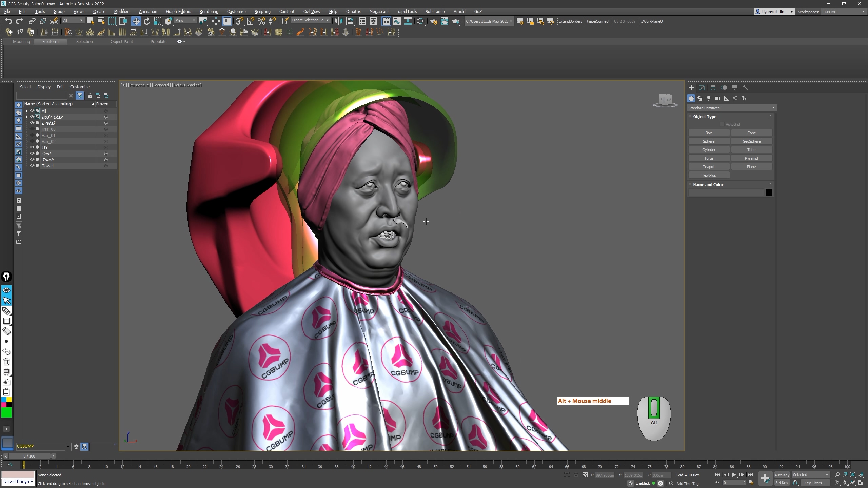Switch to the Lights create category

click(709, 98)
